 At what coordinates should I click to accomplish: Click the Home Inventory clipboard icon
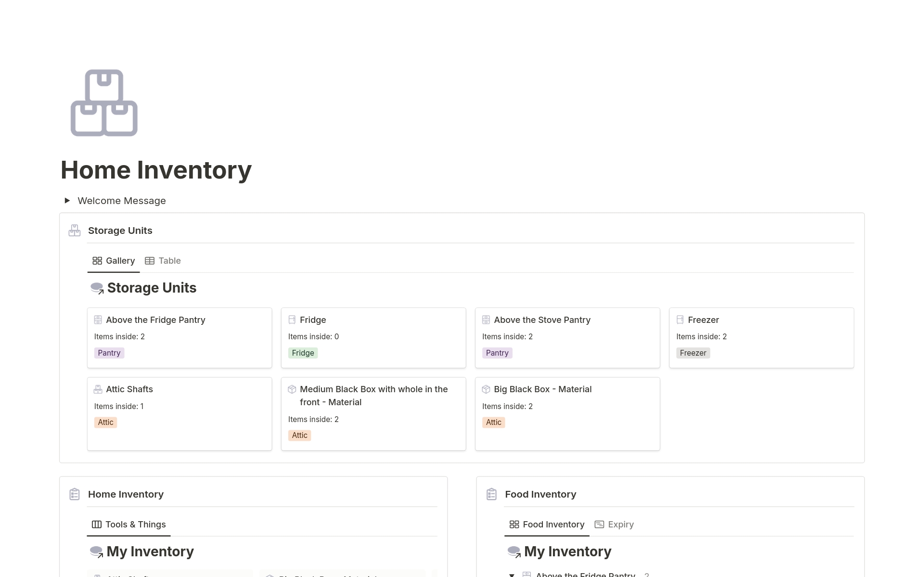click(75, 494)
